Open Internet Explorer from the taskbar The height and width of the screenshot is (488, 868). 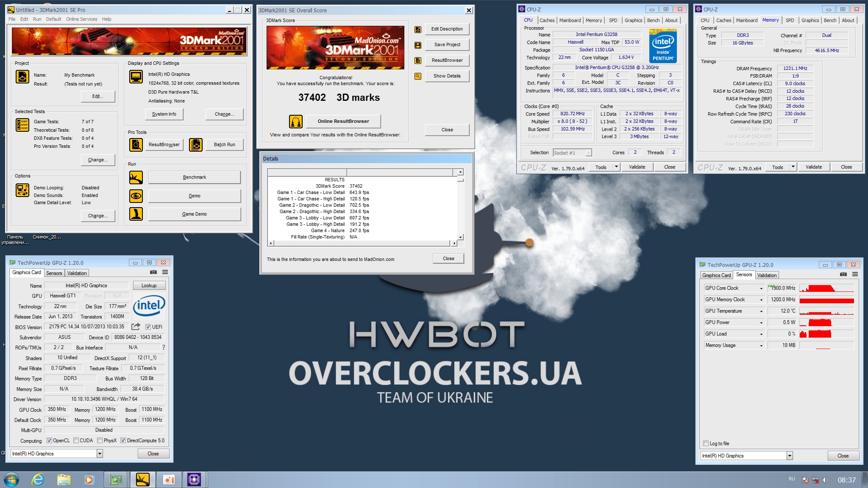(38, 480)
